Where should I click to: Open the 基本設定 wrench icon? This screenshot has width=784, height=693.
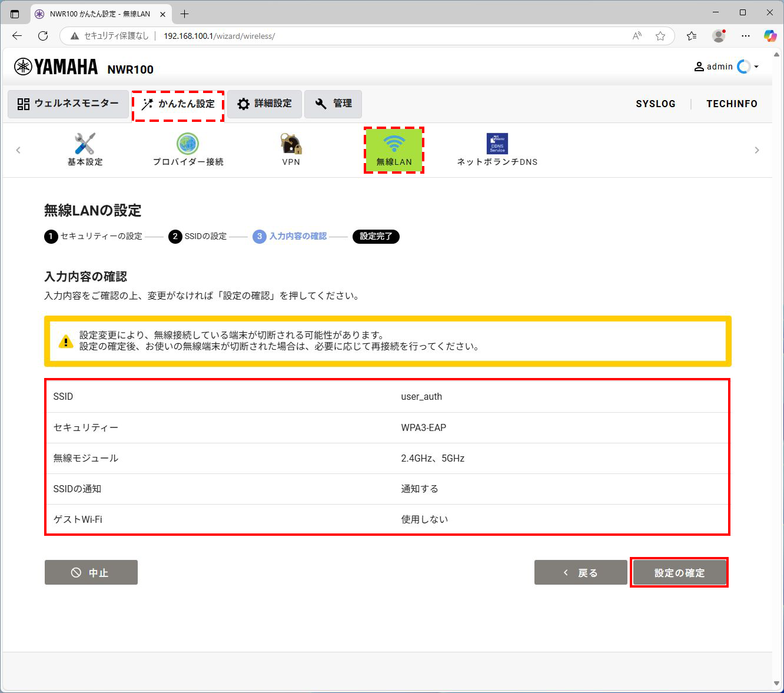pos(85,144)
